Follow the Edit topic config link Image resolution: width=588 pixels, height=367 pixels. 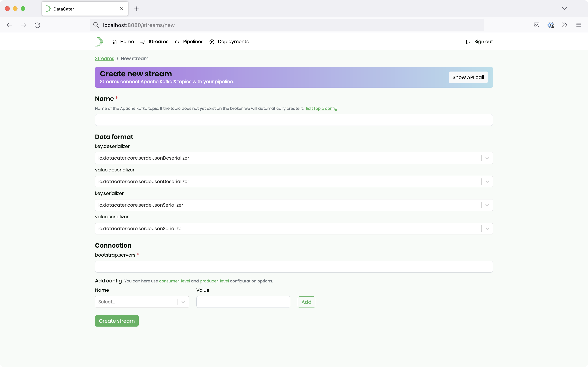[321, 108]
